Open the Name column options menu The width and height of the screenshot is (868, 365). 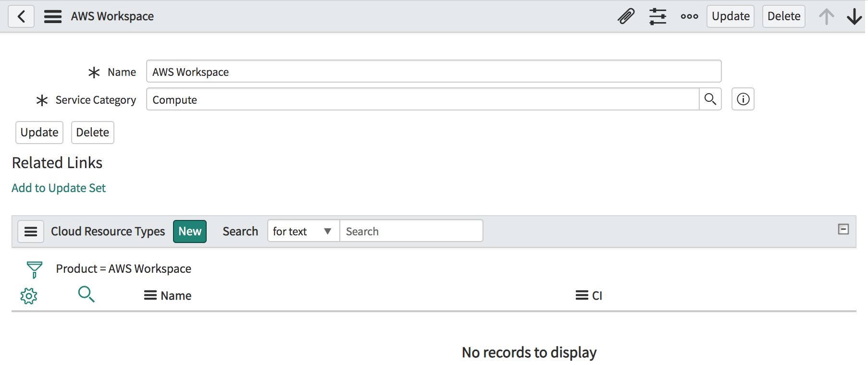pos(150,295)
